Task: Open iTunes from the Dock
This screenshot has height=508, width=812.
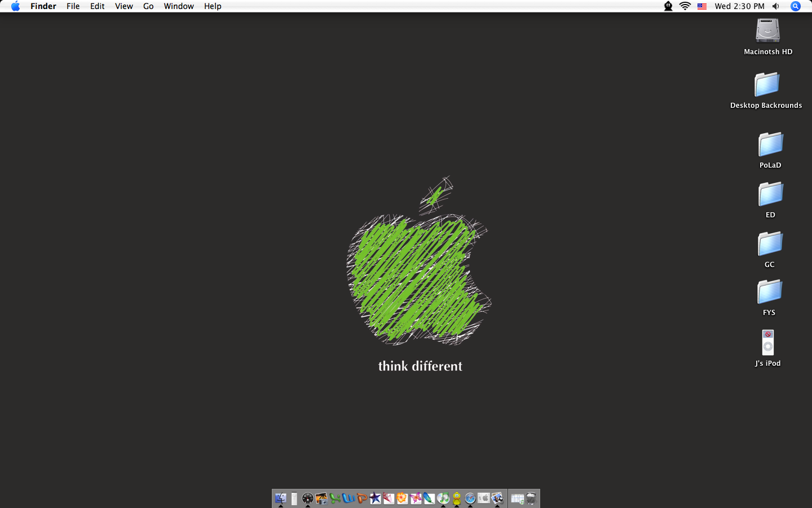Action: [443, 498]
